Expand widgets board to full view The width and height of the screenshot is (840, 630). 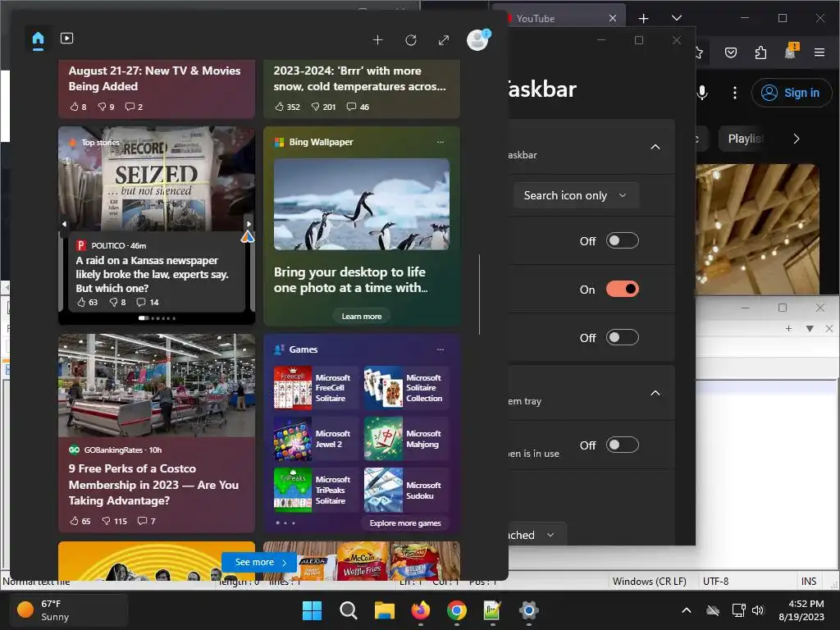pos(444,40)
